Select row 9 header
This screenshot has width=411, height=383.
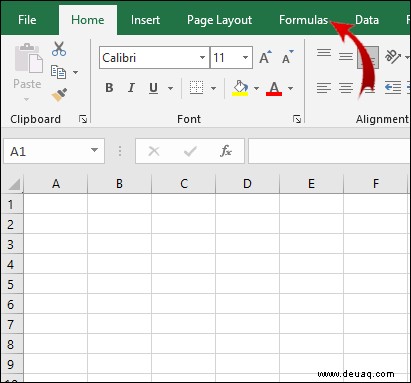pyautogui.click(x=11, y=364)
